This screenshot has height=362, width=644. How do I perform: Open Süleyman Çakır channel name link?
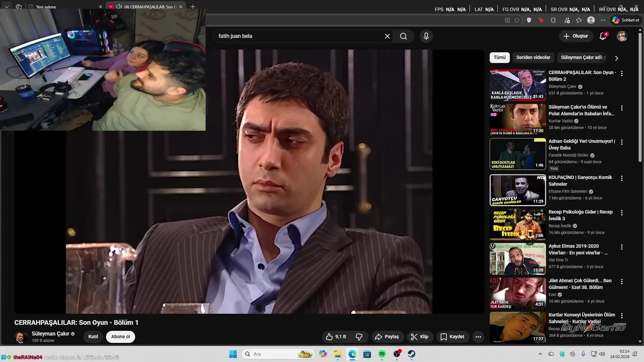[x=50, y=334]
